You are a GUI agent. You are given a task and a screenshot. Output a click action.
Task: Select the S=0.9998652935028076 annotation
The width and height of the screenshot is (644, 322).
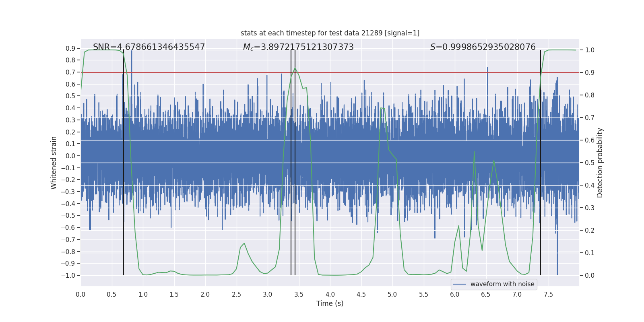pos(483,47)
